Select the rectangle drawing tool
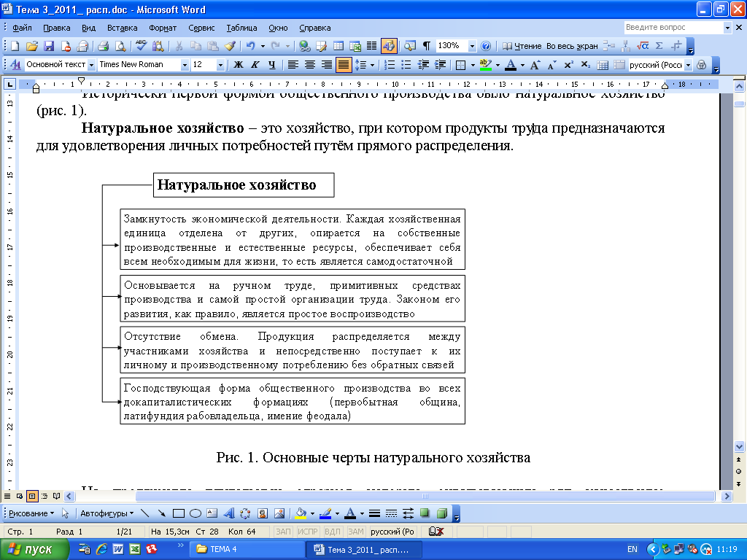747x560 pixels. pos(179,513)
